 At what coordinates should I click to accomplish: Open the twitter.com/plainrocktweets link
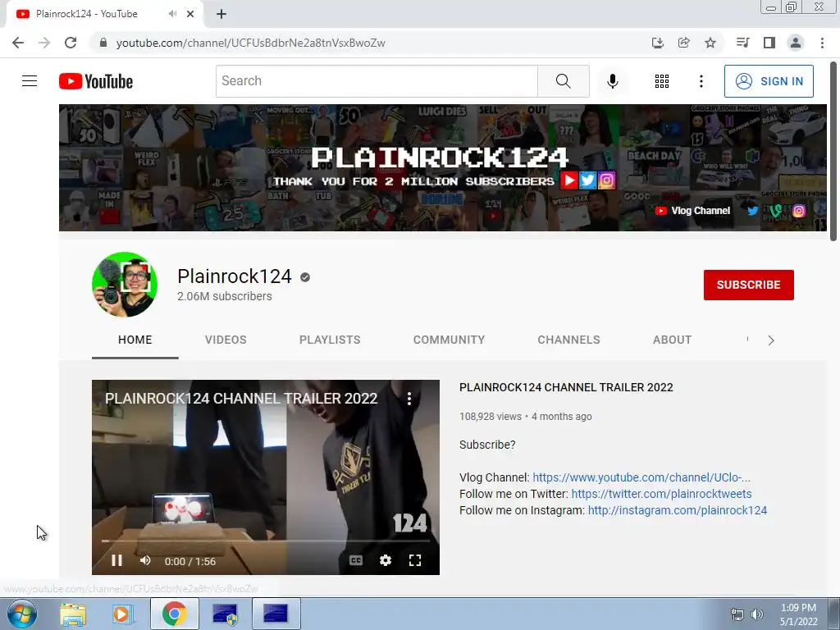click(661, 493)
